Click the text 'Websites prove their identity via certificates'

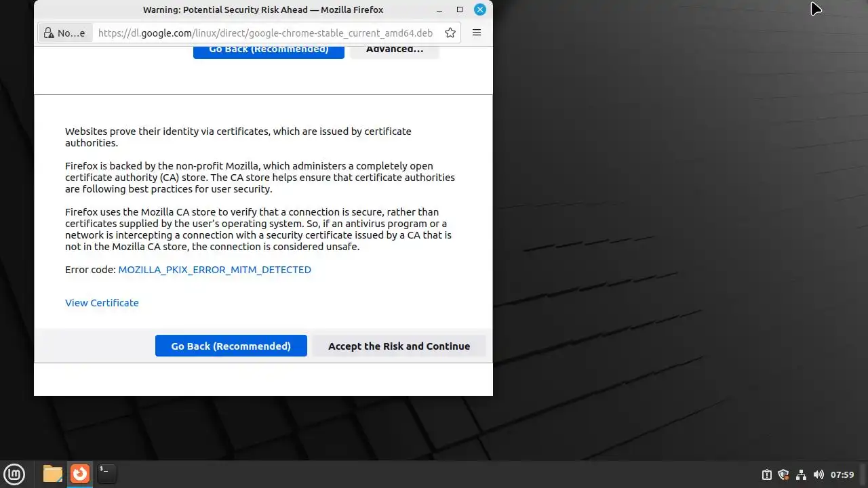167,131
